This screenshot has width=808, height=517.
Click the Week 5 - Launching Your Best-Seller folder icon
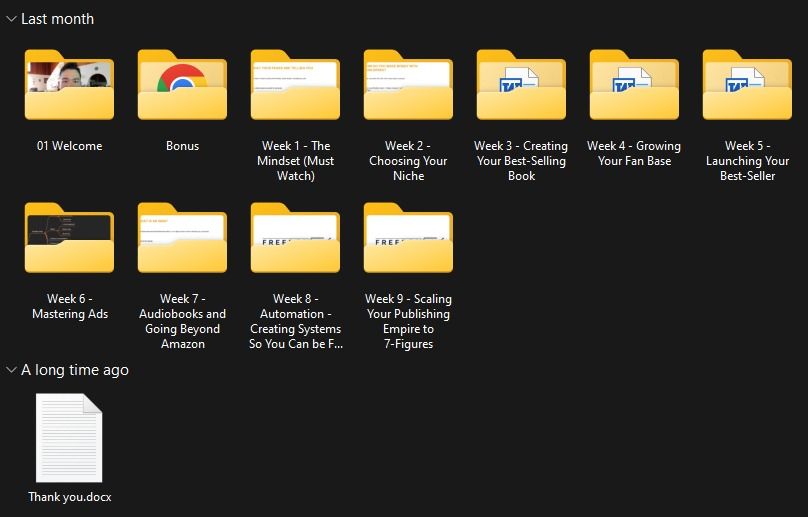coord(747,87)
